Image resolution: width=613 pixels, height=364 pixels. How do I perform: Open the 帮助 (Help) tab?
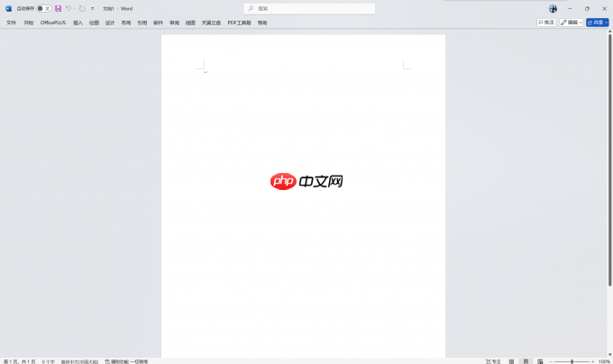coord(262,23)
